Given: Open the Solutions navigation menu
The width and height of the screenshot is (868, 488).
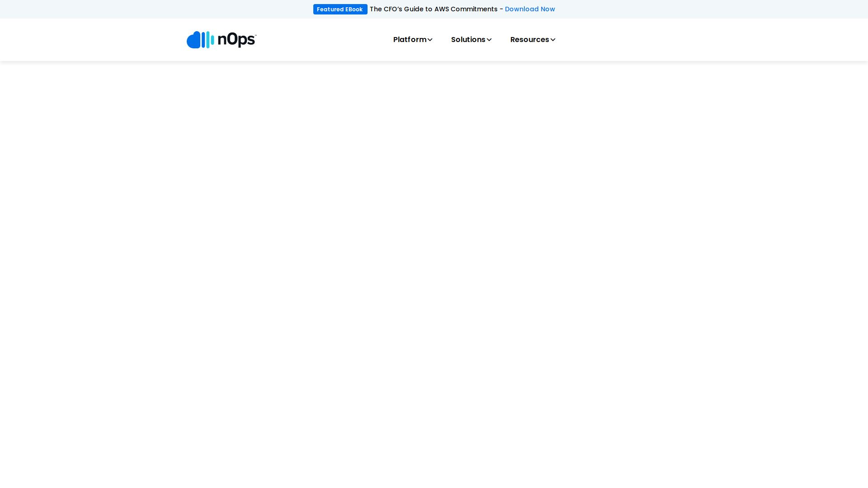Looking at the screenshot, I should click(x=468, y=40).
